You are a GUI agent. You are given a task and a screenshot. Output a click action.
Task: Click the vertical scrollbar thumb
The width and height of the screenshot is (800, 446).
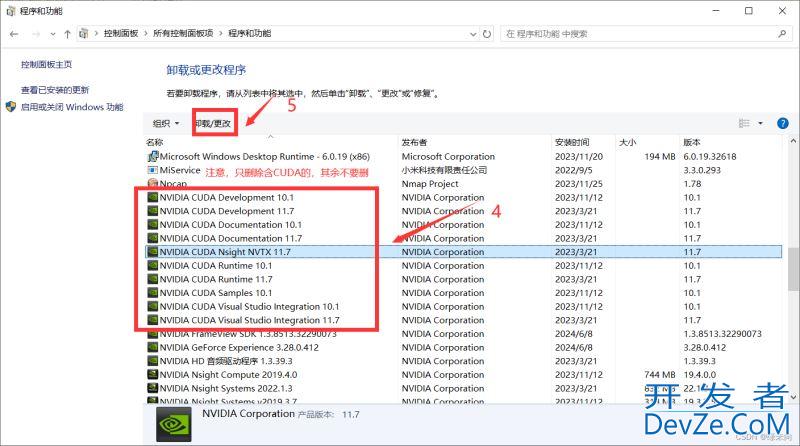click(x=793, y=268)
